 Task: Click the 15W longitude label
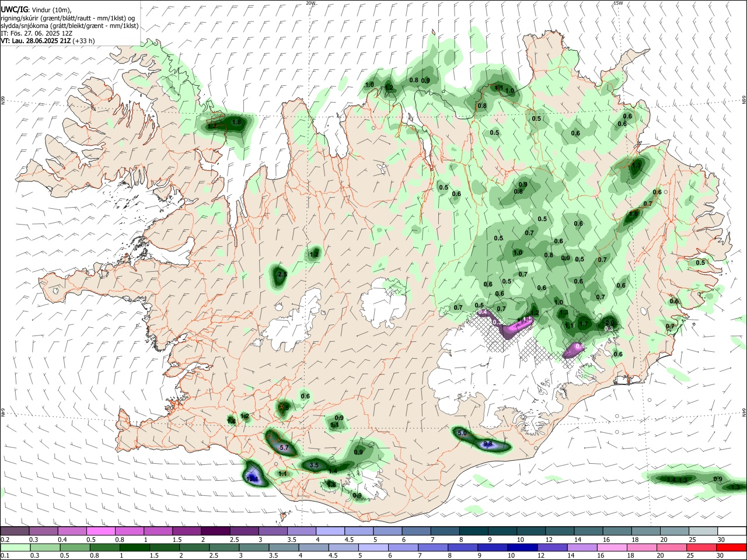618,3
